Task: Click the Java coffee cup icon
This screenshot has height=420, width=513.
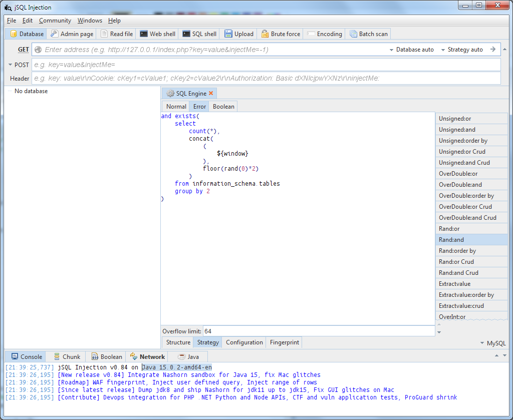Action: click(x=181, y=356)
